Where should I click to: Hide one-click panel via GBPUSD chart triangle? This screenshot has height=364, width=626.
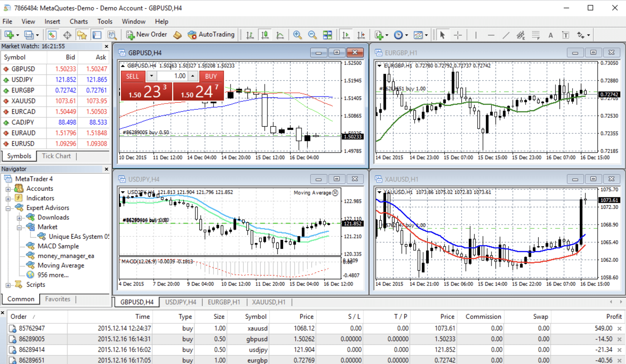coord(123,66)
